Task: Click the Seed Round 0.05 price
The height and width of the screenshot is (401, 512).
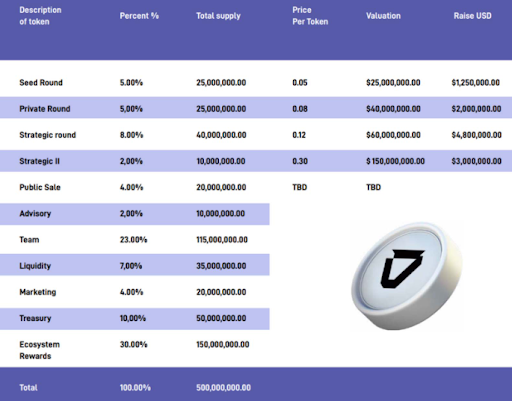Action: tap(300, 82)
